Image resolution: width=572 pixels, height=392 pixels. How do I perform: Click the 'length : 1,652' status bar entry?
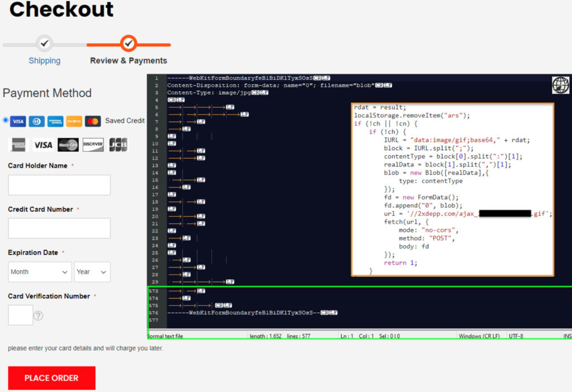[x=265, y=336]
